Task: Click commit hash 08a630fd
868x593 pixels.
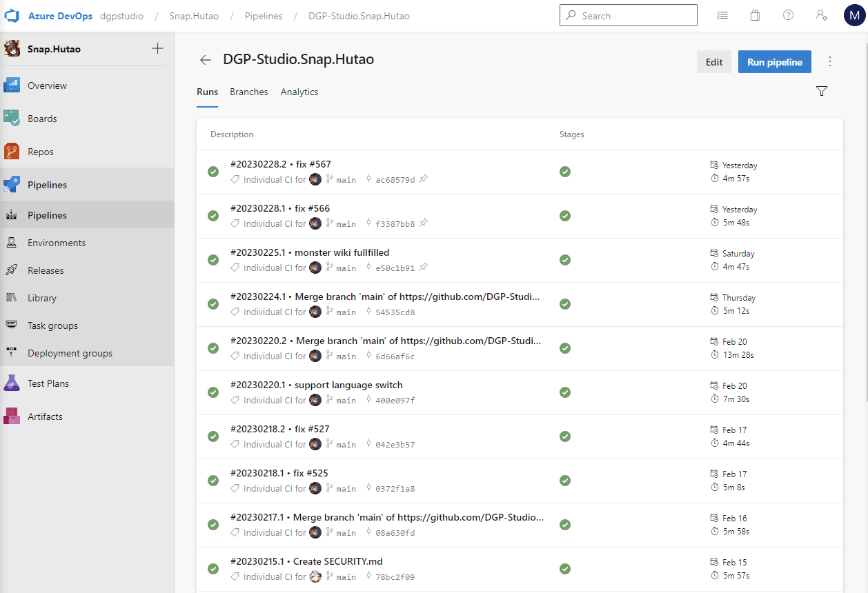Action: 395,532
